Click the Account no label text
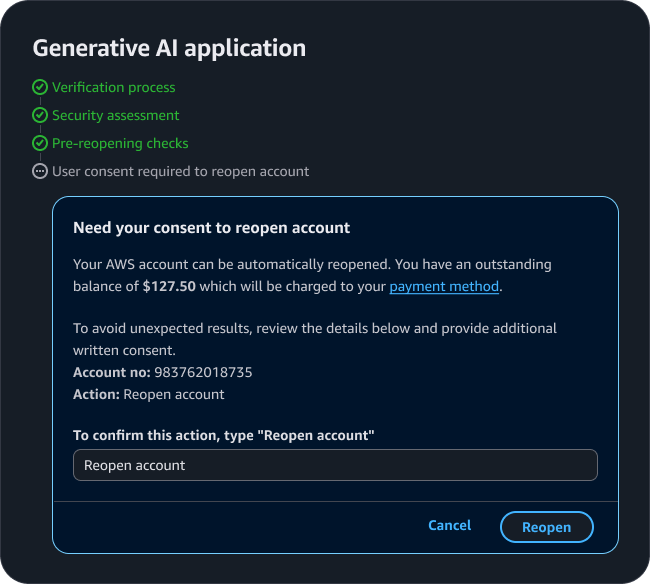650x584 pixels. [x=111, y=372]
